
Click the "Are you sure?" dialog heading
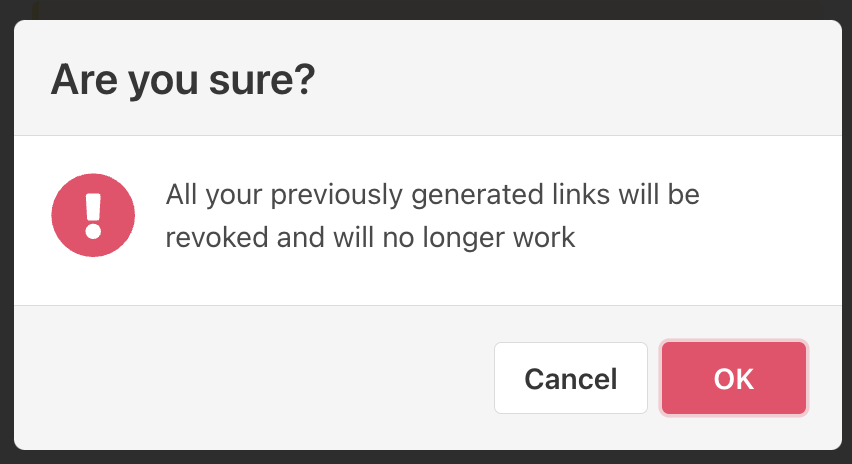(183, 79)
